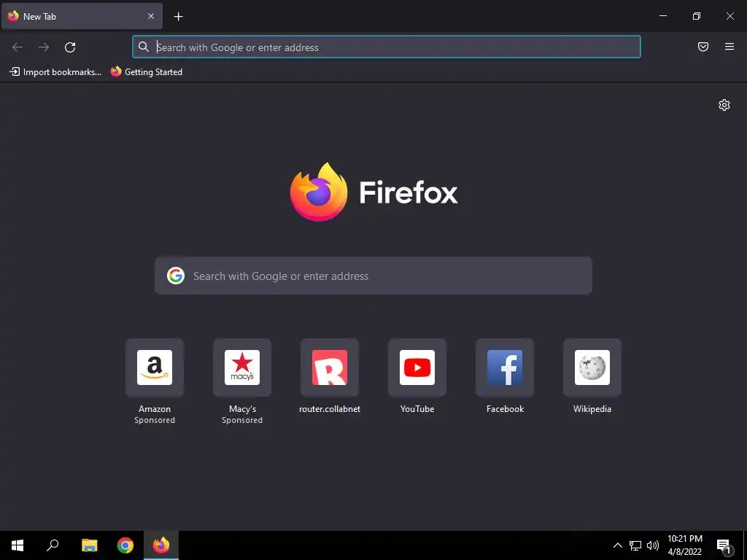The image size is (747, 560).
Task: Open volume control in tray
Action: (653, 545)
